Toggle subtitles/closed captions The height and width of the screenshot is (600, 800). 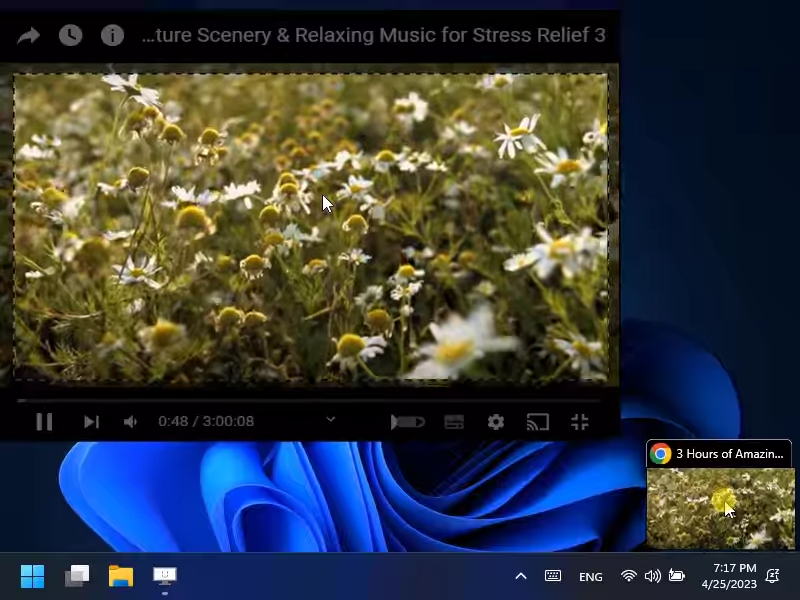tap(454, 422)
